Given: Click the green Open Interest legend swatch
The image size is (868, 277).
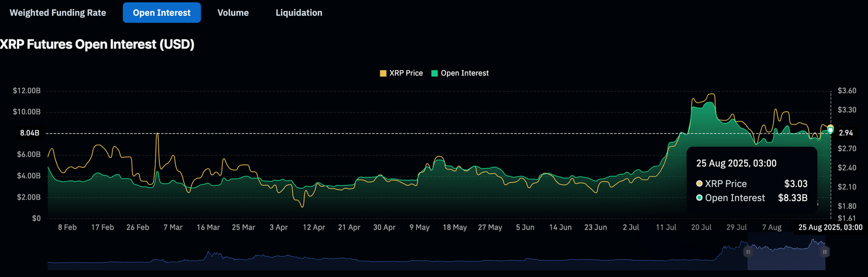Looking at the screenshot, I should point(435,73).
